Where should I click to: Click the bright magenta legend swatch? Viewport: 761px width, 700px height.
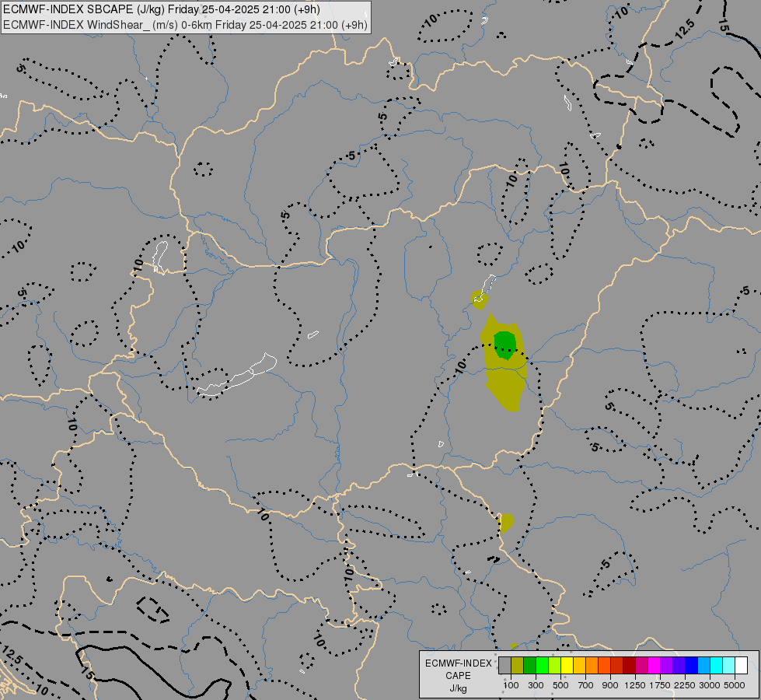point(655,666)
